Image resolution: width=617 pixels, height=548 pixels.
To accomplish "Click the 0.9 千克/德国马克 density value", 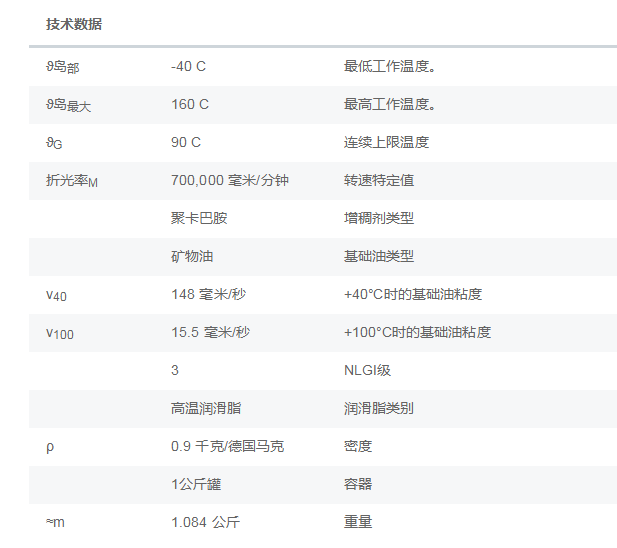I will 227,447.
